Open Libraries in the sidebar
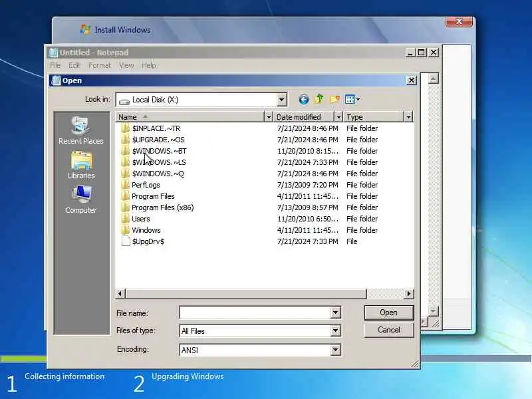Image resolution: width=532 pixels, height=399 pixels. coord(81,166)
